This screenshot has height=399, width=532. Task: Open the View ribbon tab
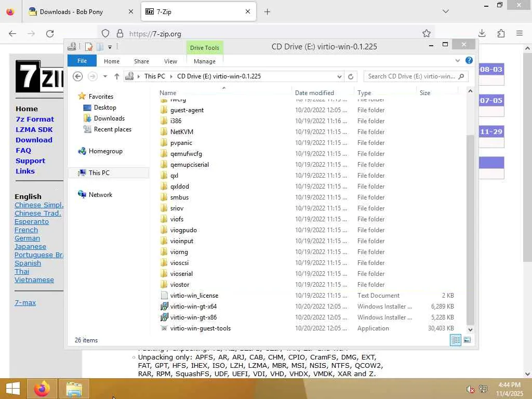[170, 61]
